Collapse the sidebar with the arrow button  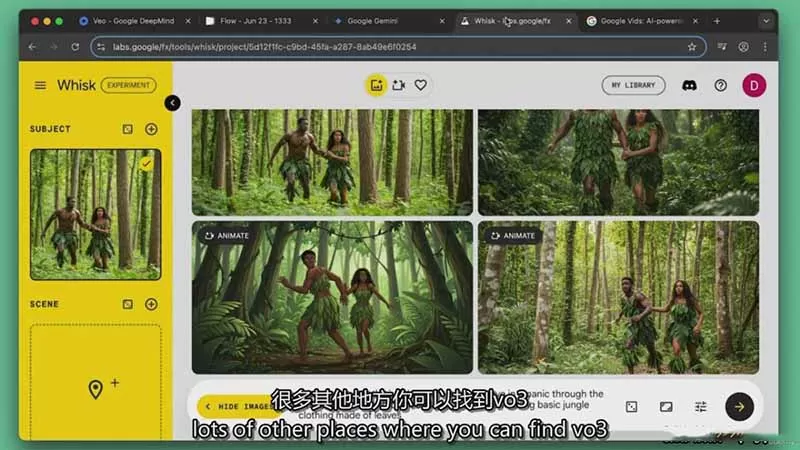(172, 102)
